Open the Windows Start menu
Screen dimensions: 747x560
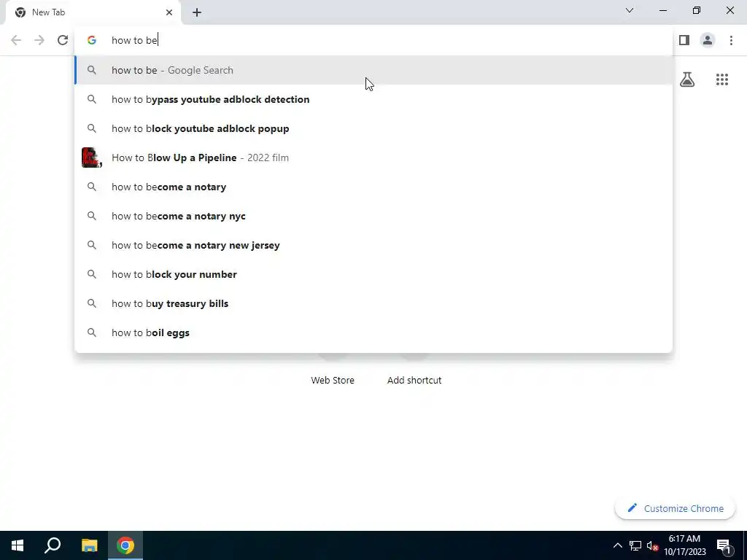[18, 545]
